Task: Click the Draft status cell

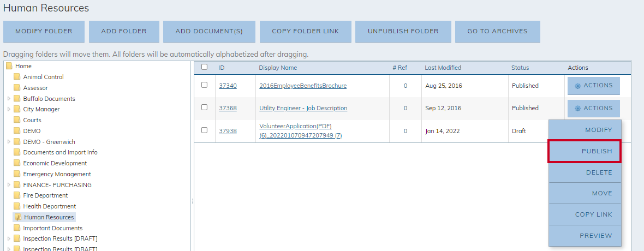Action: pyautogui.click(x=518, y=131)
